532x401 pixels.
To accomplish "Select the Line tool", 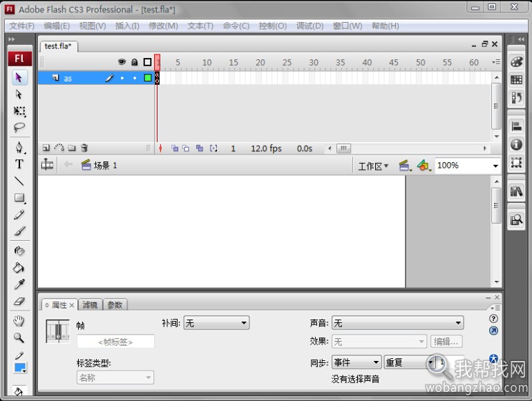I will tap(19, 181).
